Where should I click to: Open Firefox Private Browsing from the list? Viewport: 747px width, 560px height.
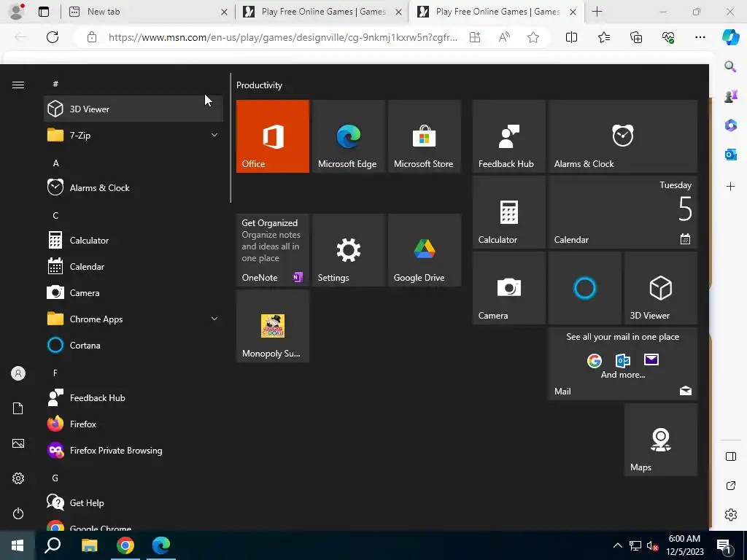(x=133, y=451)
